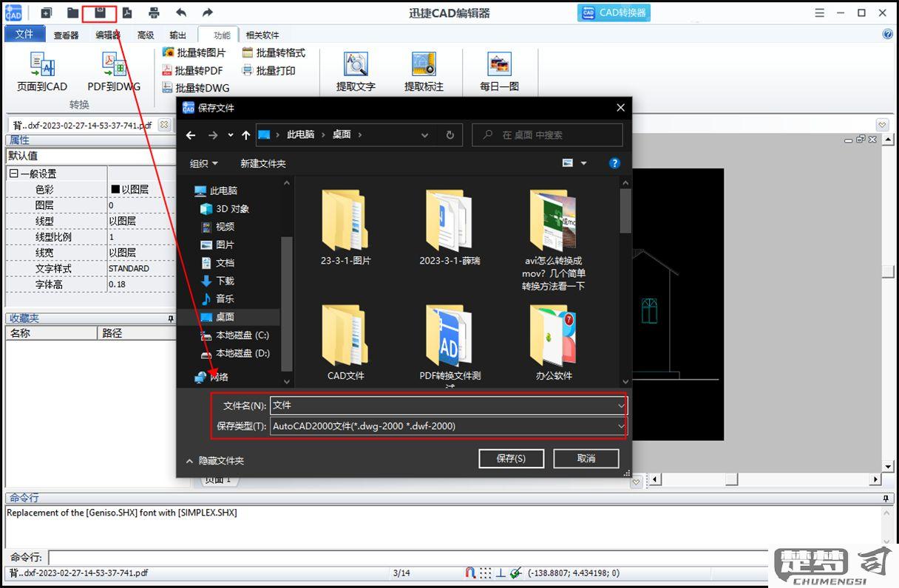
Task: Click the 保存(S) button
Action: [512, 458]
